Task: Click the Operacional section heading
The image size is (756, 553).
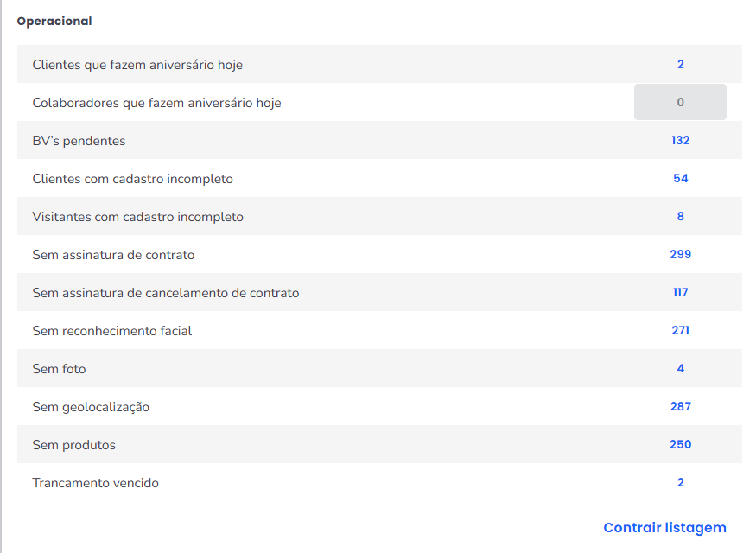Action: (54, 22)
